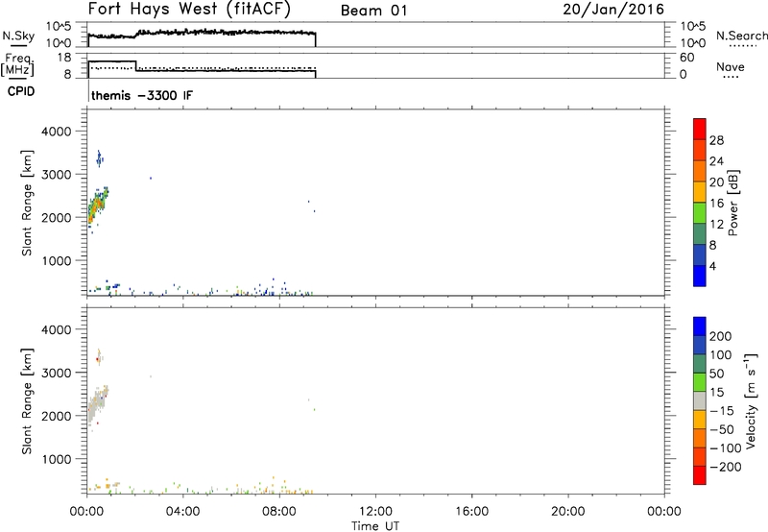Click the 'CPID' label

tap(21, 91)
